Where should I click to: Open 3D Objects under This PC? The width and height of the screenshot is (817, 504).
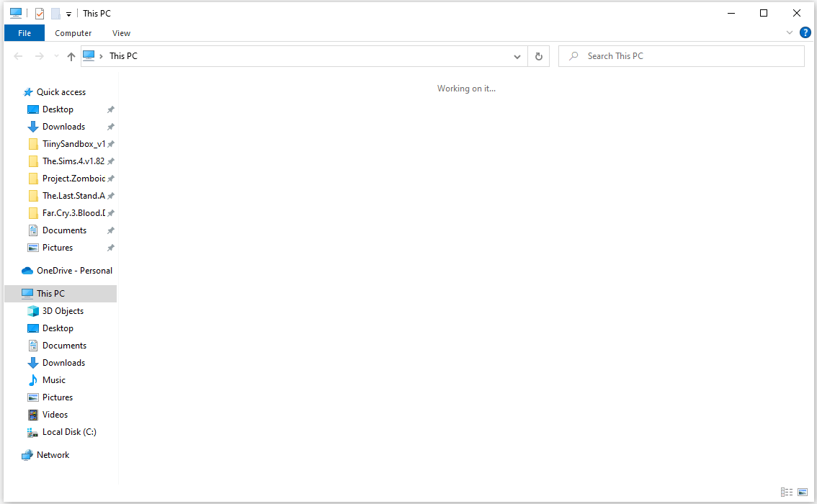click(x=63, y=311)
